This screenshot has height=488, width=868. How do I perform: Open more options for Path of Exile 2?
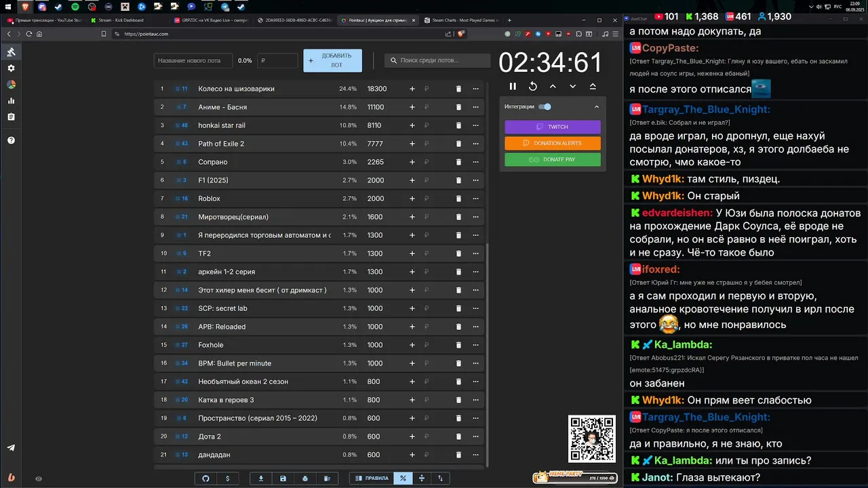click(x=475, y=144)
